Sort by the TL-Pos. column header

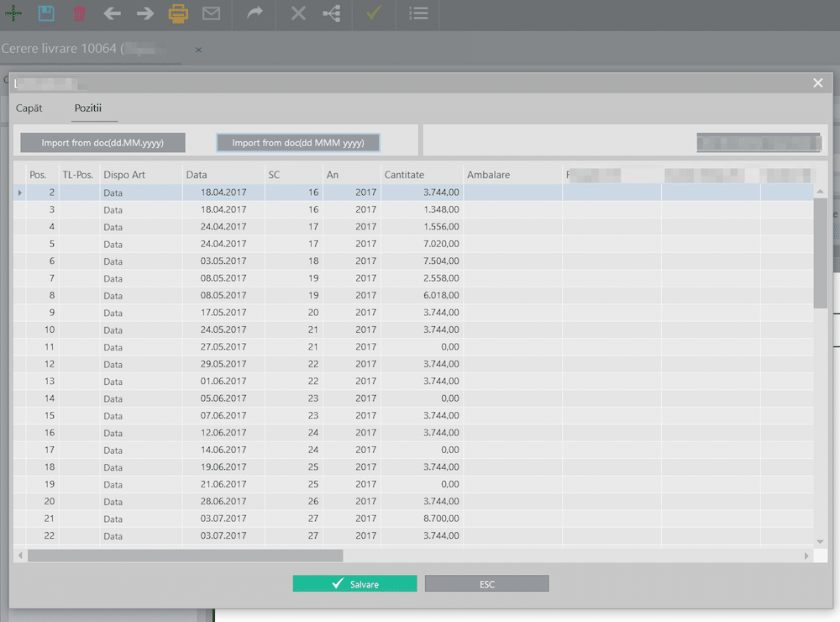pyautogui.click(x=79, y=175)
